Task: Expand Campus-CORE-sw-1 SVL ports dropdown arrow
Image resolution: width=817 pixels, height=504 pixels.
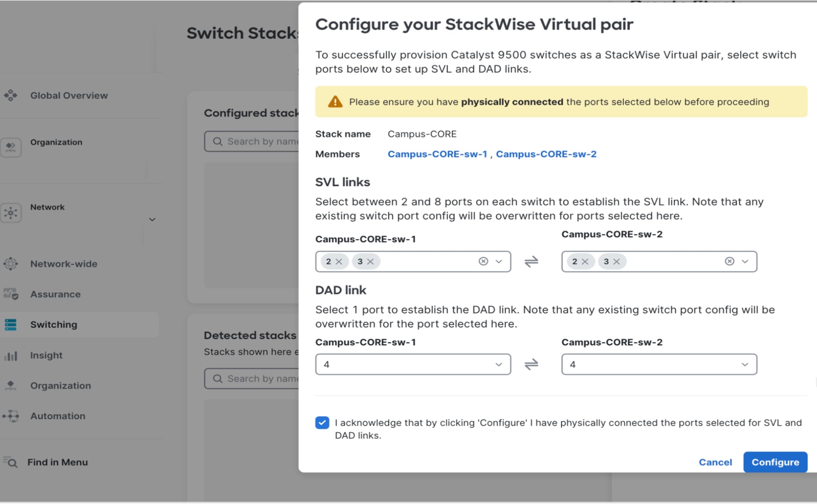Action: (499, 261)
